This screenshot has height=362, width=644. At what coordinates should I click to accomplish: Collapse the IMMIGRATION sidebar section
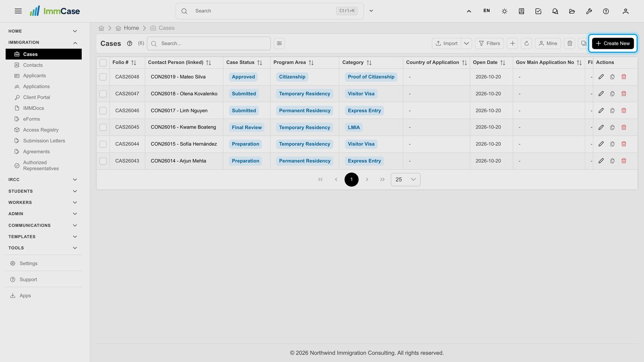point(43,43)
